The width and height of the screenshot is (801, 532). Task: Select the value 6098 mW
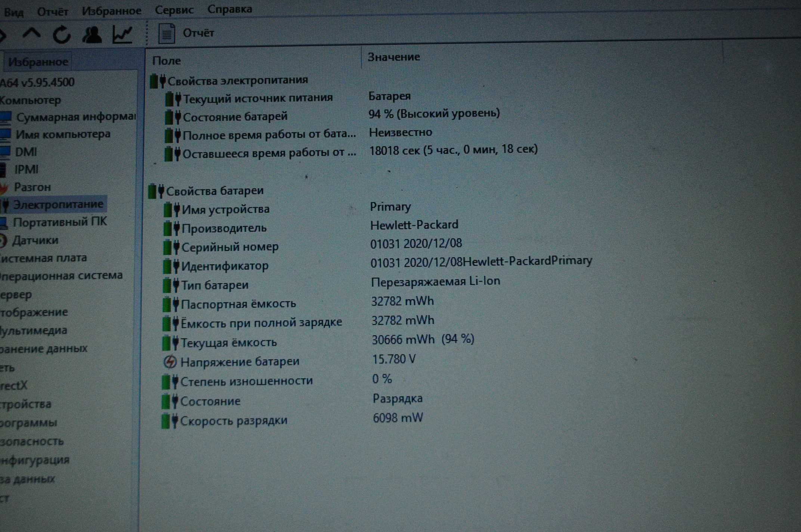pyautogui.click(x=398, y=418)
